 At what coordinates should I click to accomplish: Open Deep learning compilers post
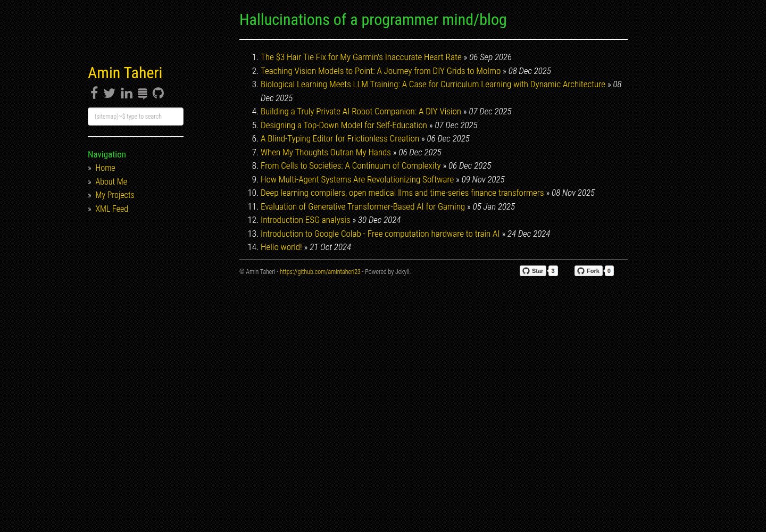point(402,193)
